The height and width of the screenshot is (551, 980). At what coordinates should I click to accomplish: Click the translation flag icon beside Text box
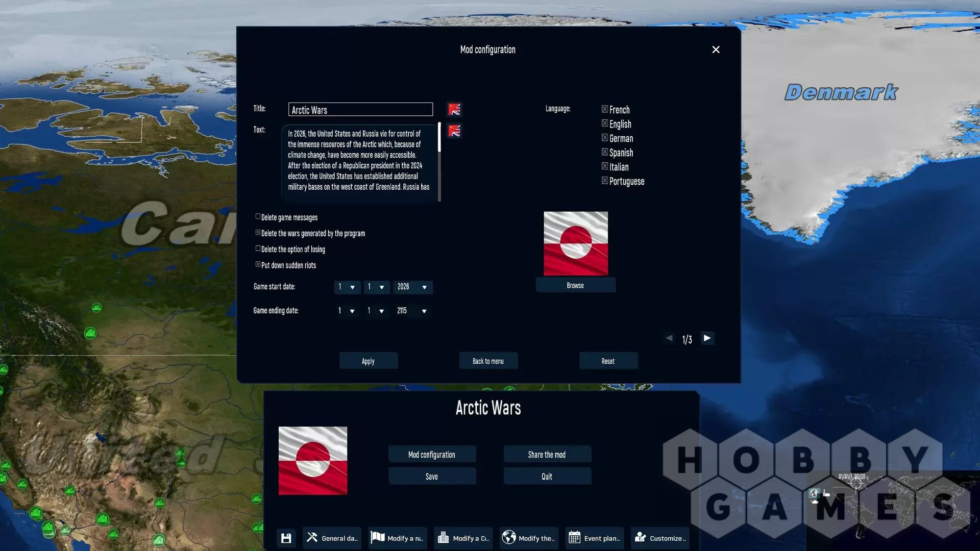pyautogui.click(x=454, y=131)
